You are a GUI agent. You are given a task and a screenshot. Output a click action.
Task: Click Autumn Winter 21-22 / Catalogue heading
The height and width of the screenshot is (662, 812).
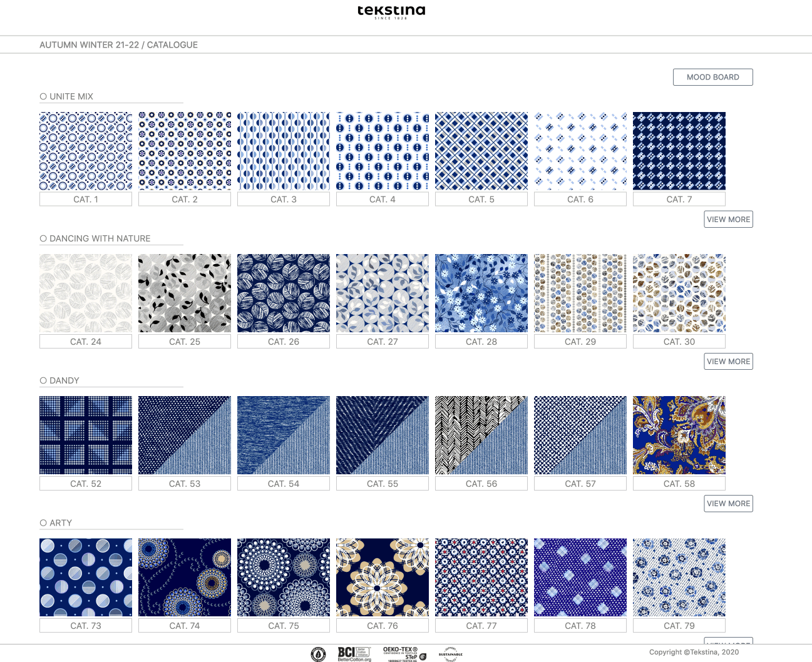coord(118,45)
